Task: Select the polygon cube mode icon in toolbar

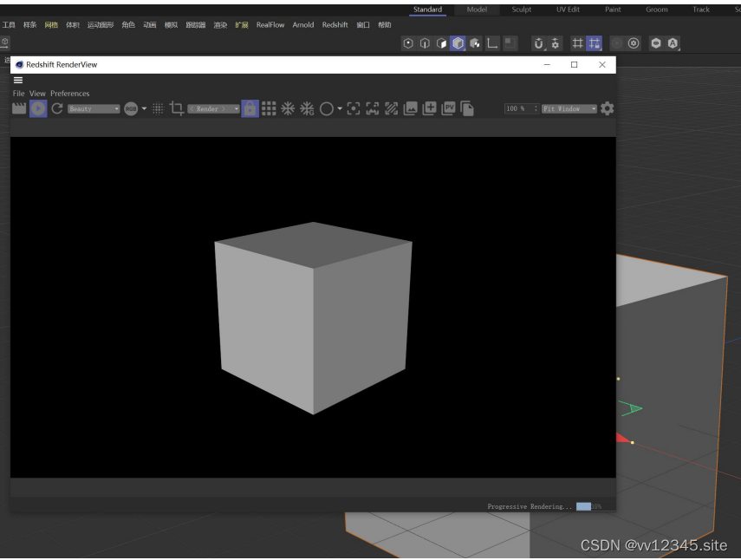Action: (x=457, y=41)
